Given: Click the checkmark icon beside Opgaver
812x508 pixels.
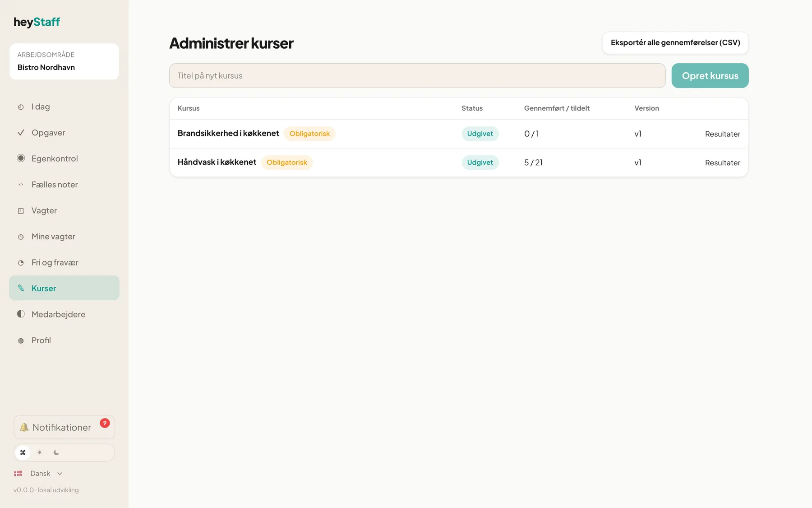Looking at the screenshot, I should point(21,132).
